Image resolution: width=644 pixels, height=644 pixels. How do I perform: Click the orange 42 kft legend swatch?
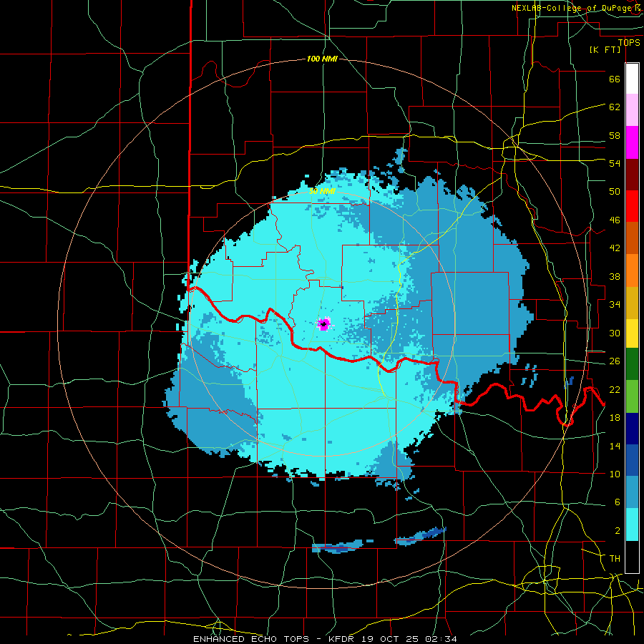pyautogui.click(x=632, y=270)
